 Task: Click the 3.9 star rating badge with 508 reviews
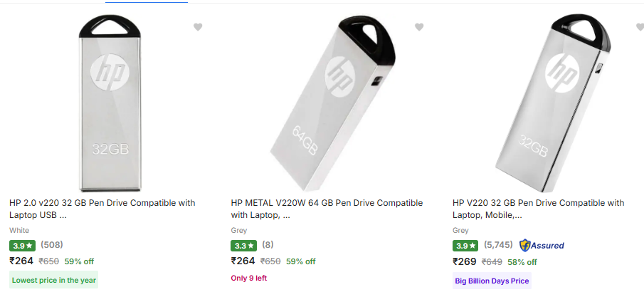click(x=22, y=246)
